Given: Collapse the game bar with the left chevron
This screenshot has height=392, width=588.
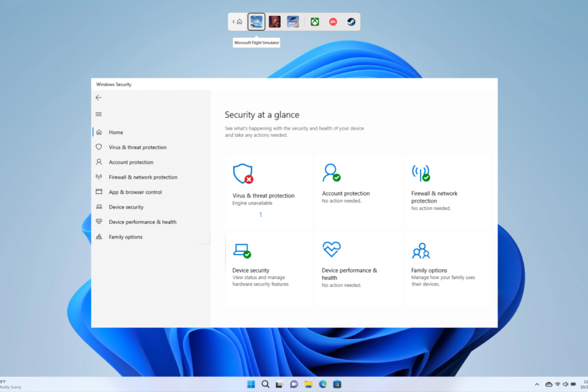Looking at the screenshot, I should coord(233,21).
